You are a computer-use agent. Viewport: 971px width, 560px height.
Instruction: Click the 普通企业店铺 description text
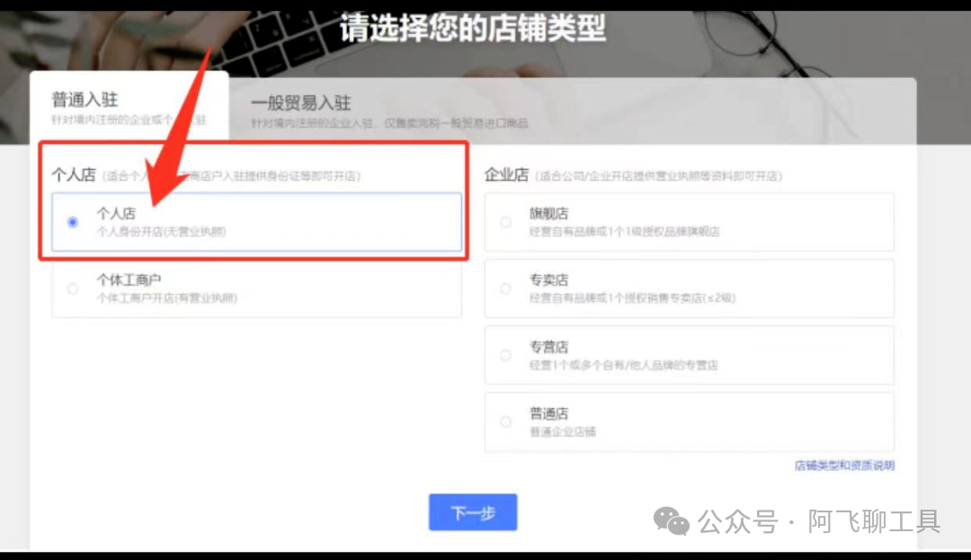pos(562,432)
